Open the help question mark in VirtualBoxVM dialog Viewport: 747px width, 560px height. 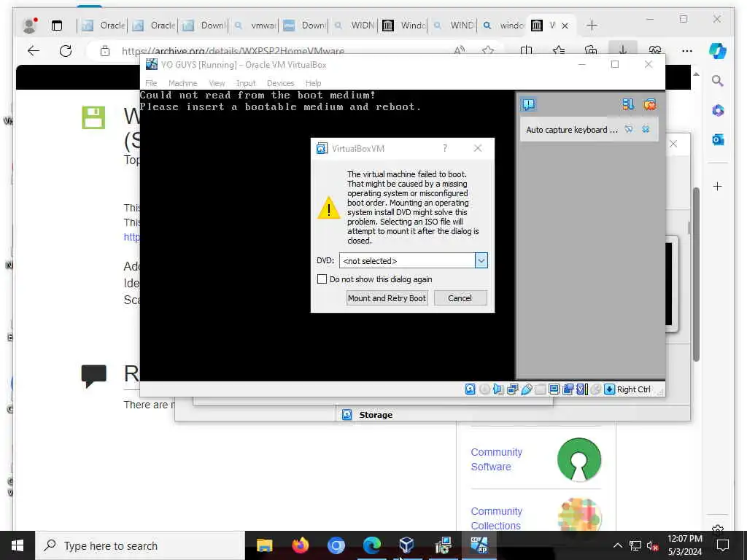(445, 148)
